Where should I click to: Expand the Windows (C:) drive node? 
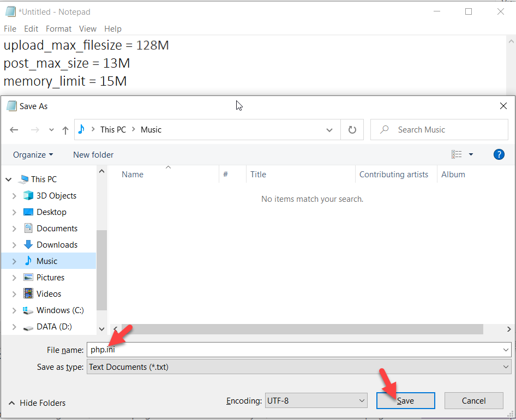(x=14, y=310)
